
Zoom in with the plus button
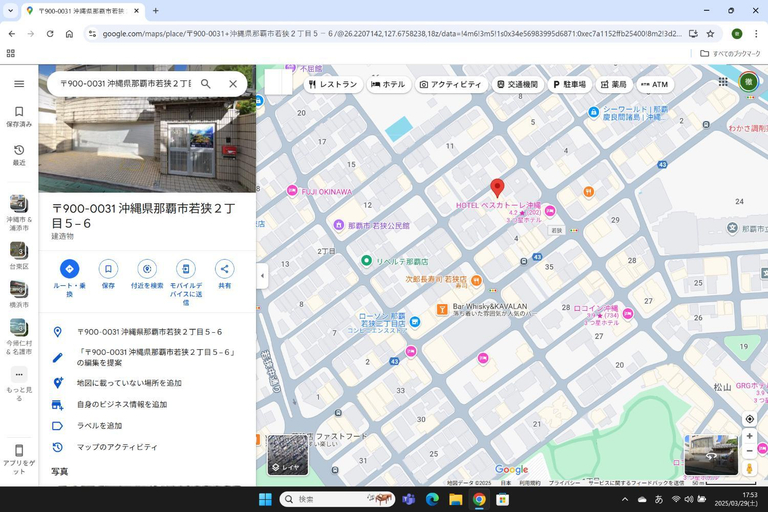(749, 436)
